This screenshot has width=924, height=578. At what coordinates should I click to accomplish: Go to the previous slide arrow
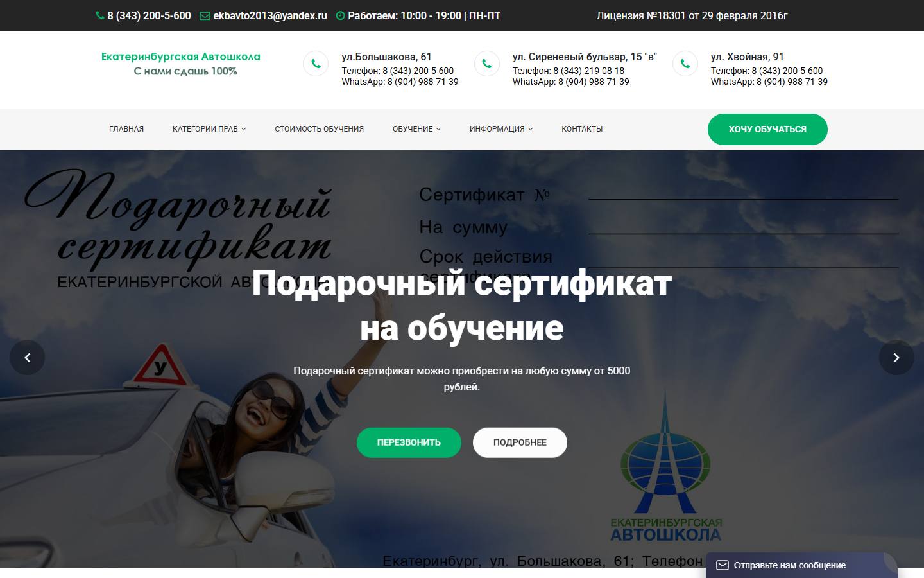pos(27,358)
